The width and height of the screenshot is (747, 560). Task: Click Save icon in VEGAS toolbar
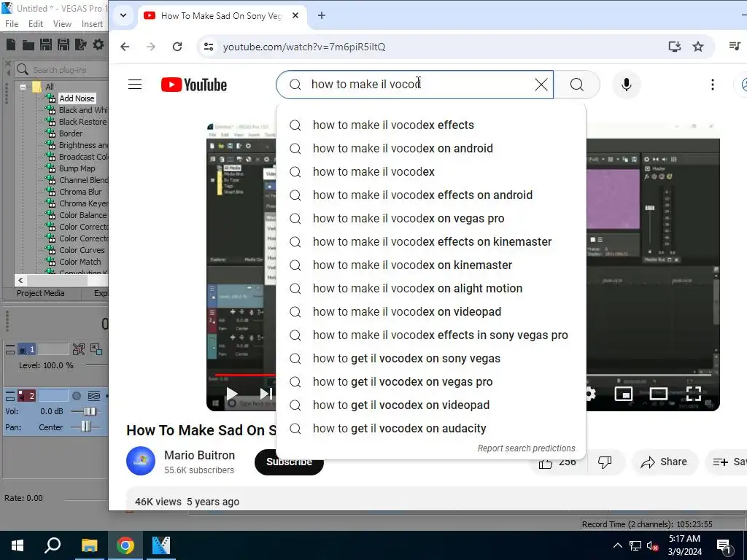(46, 44)
